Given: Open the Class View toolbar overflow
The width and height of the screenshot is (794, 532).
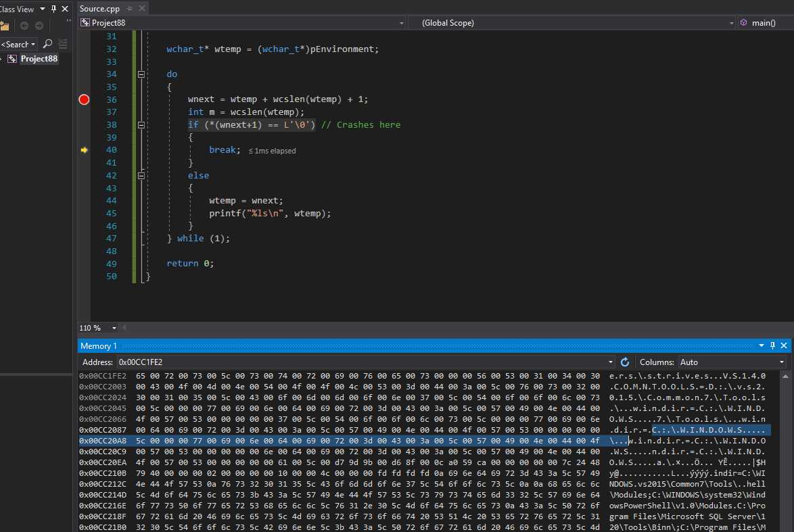Looking at the screenshot, I should [68, 22].
